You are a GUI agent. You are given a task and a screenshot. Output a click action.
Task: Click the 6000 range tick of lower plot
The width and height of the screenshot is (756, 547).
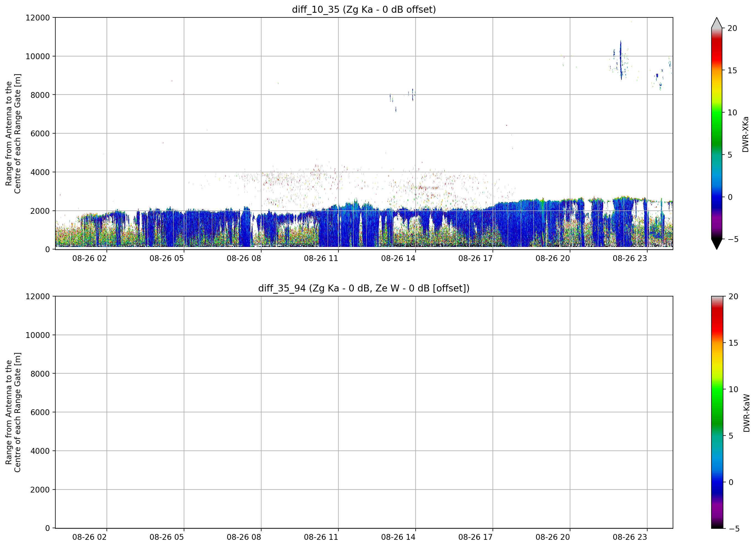[x=40, y=412]
